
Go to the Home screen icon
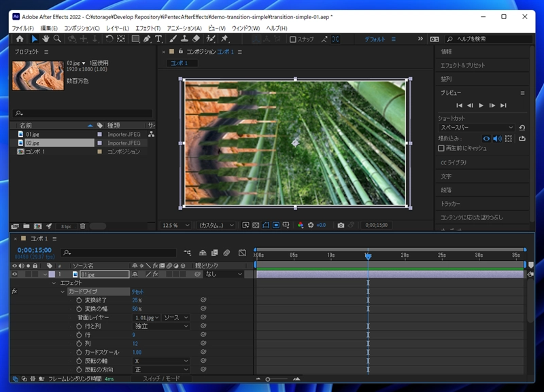[20, 39]
